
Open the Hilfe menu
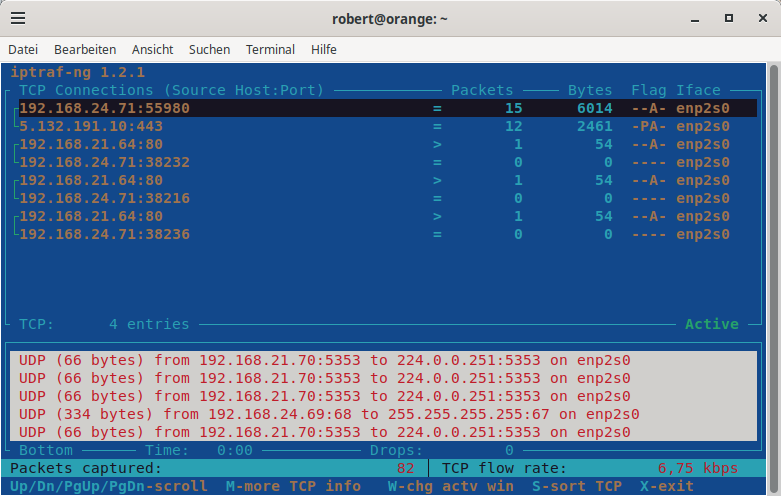(323, 49)
